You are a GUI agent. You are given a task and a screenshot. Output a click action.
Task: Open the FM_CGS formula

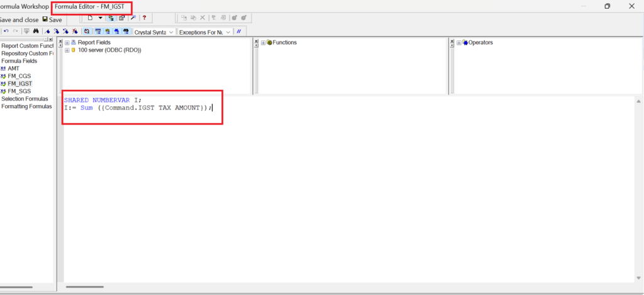point(19,76)
